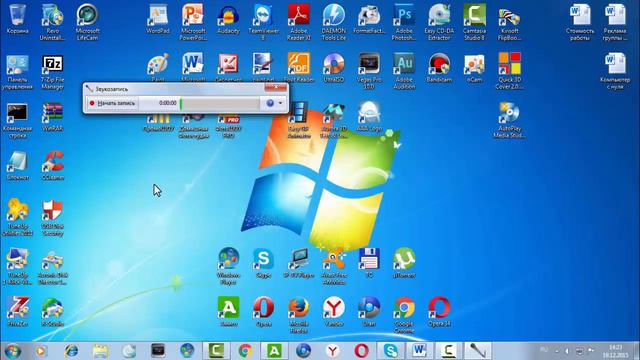Open AutoPlay Media Studio desktop icon
Screen dimensions: 640x360
509,120
